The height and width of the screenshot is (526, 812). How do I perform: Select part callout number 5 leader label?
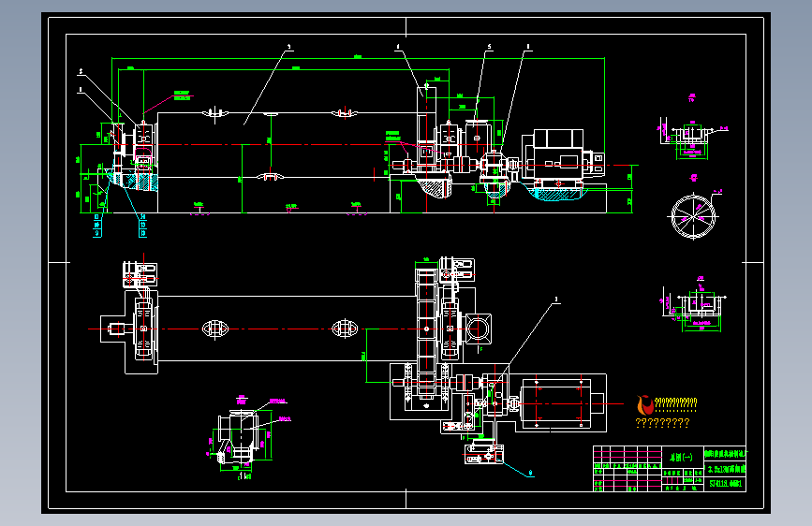click(x=489, y=47)
